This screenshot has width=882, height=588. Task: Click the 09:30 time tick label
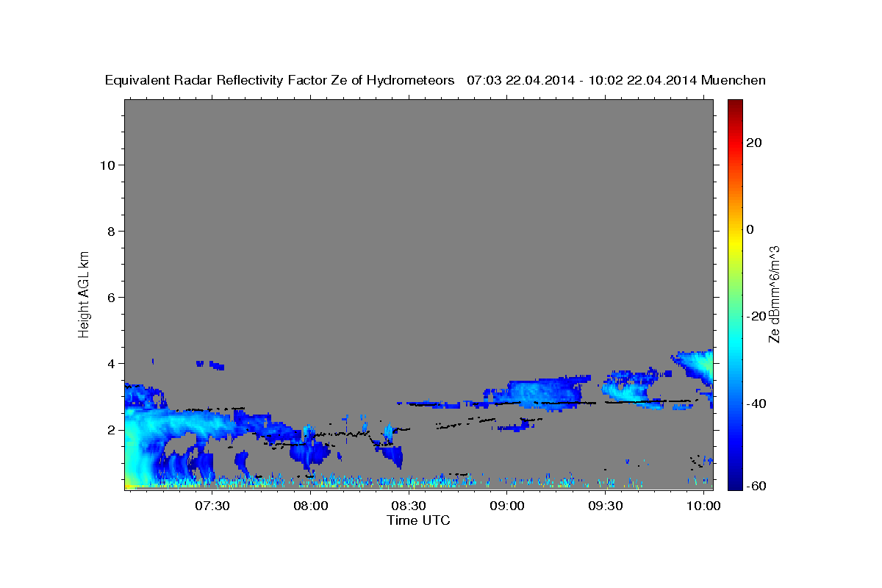pyautogui.click(x=606, y=507)
